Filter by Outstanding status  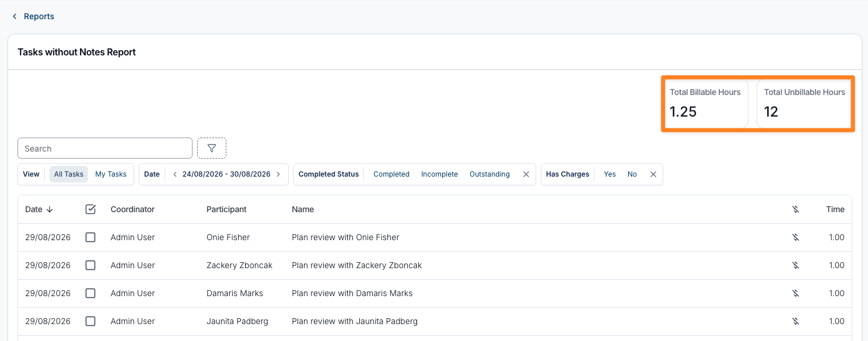tap(489, 174)
